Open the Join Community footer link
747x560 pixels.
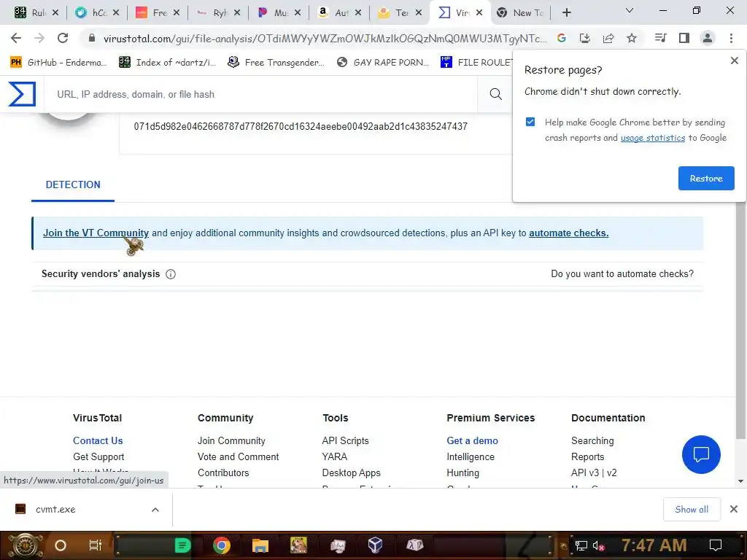(x=231, y=440)
